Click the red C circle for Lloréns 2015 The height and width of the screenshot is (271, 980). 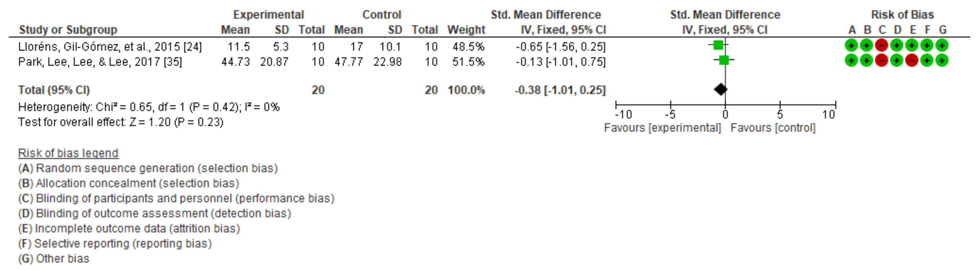[881, 46]
